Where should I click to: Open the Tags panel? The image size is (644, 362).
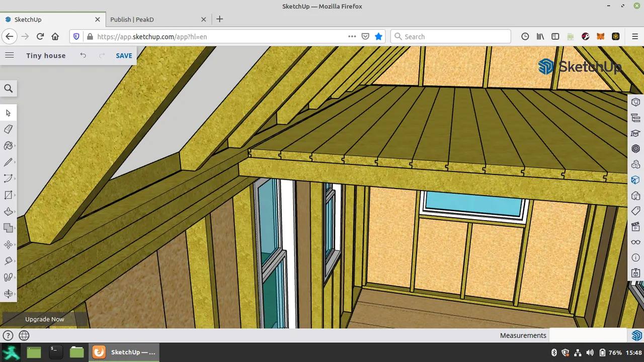pos(636,211)
